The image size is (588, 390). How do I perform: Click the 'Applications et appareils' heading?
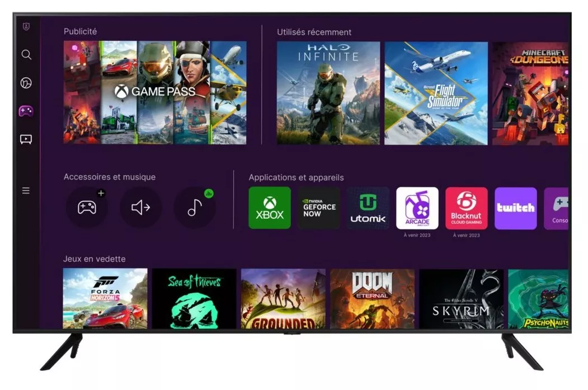(297, 177)
